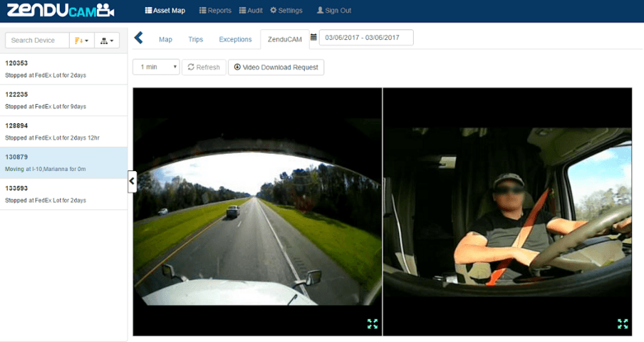Focus the Search Device field

37,40
